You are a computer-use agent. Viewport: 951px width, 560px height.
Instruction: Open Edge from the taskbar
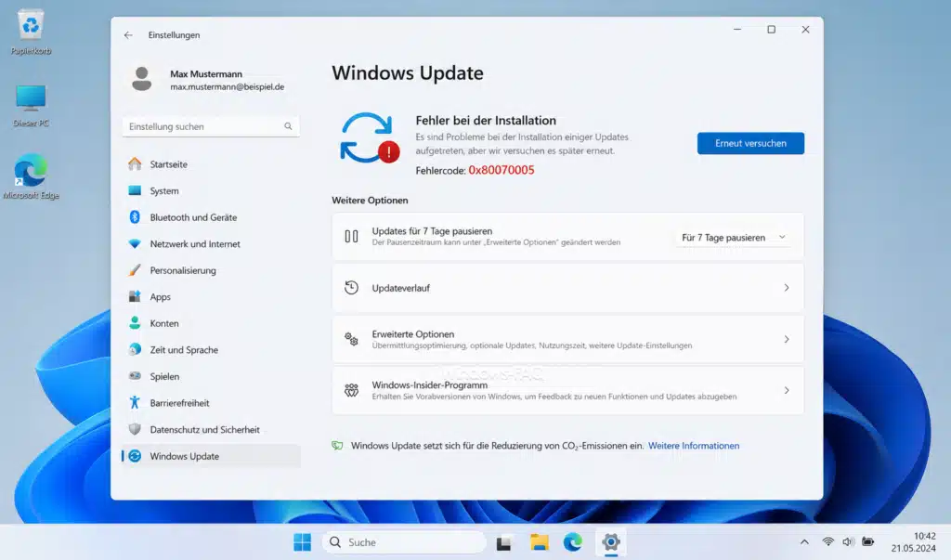click(572, 541)
